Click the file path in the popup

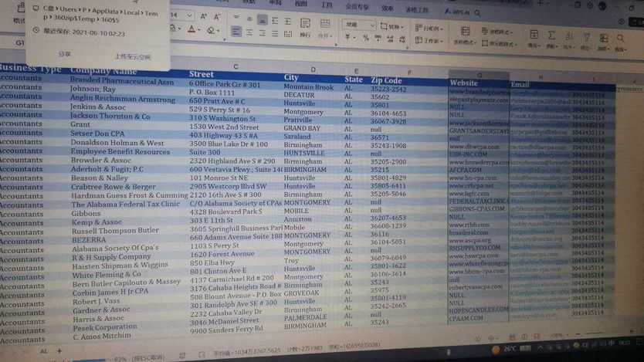click(100, 14)
